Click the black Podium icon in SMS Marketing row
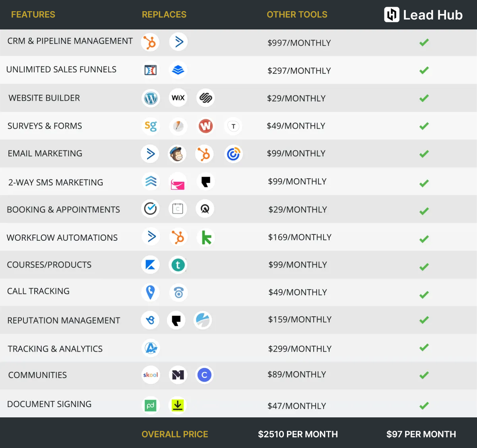Viewport: 477px width, 448px height. click(x=206, y=182)
